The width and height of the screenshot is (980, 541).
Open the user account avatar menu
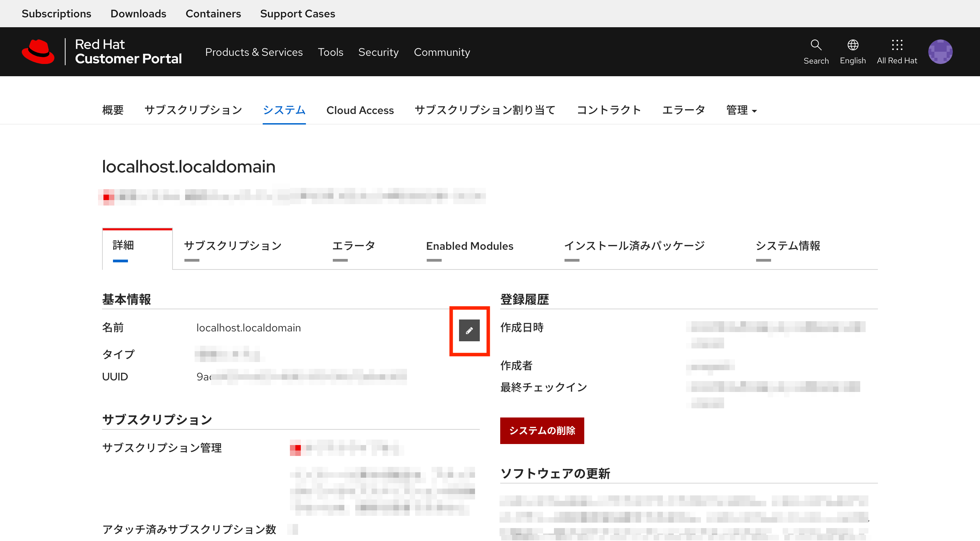(x=940, y=51)
